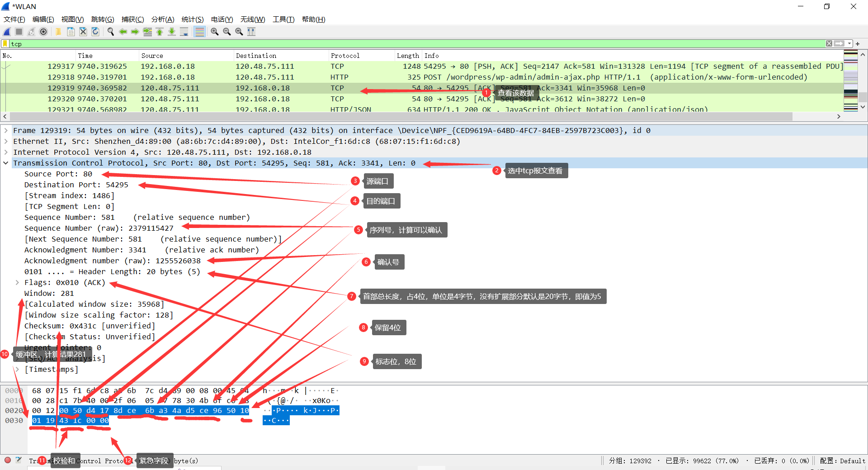Expand the Frame 129319 tree row

[x=6, y=130]
